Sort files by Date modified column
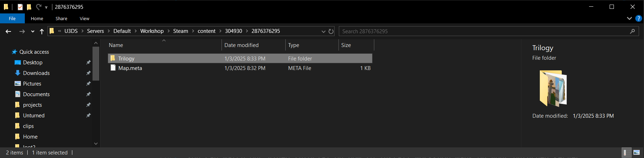The width and height of the screenshot is (644, 158). (241, 45)
